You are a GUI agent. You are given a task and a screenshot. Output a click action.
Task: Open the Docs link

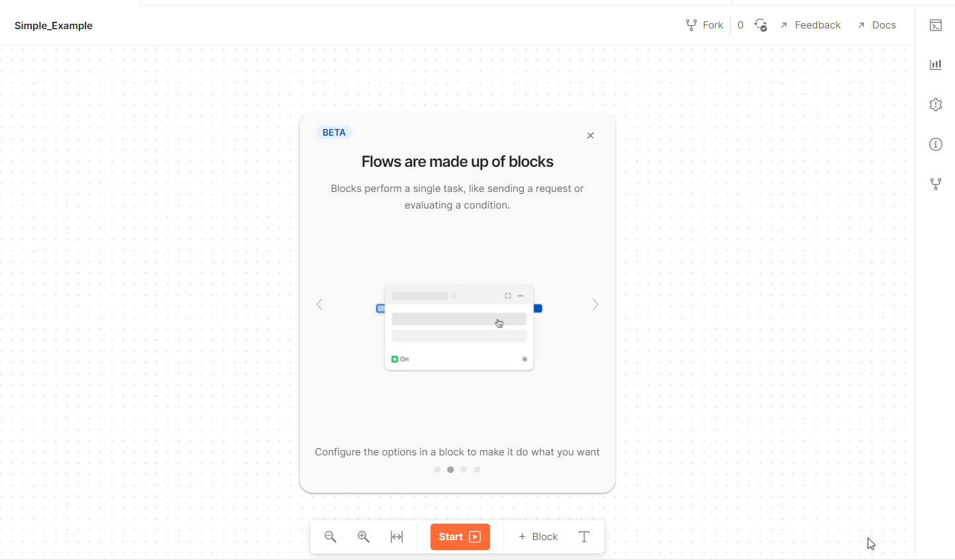pos(877,25)
